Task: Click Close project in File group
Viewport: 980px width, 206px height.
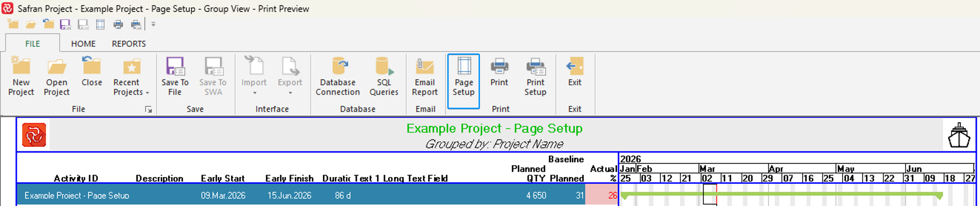Action: (x=92, y=72)
